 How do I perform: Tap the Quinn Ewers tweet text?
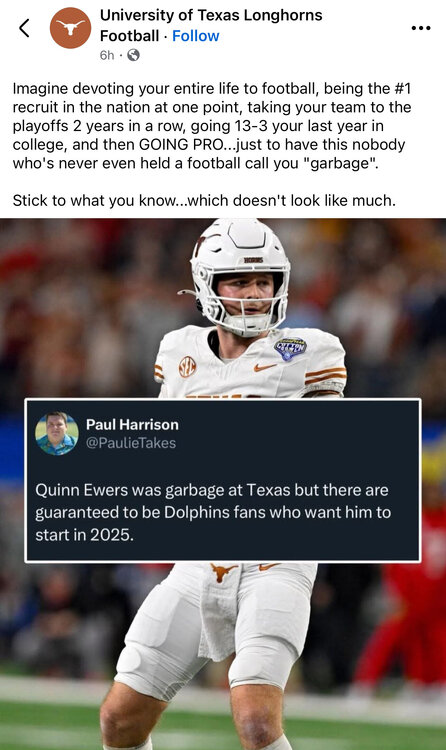click(213, 512)
